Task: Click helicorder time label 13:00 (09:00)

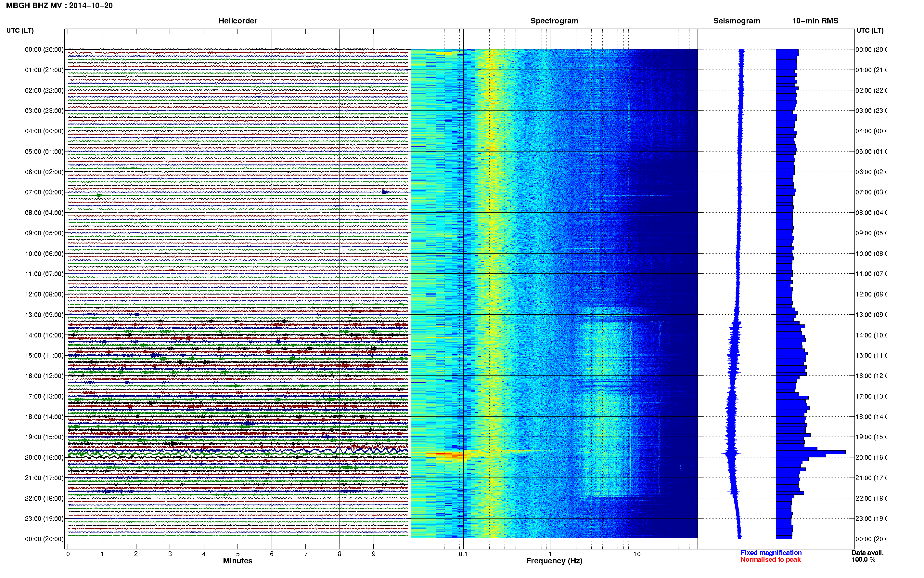Action: 44,315
